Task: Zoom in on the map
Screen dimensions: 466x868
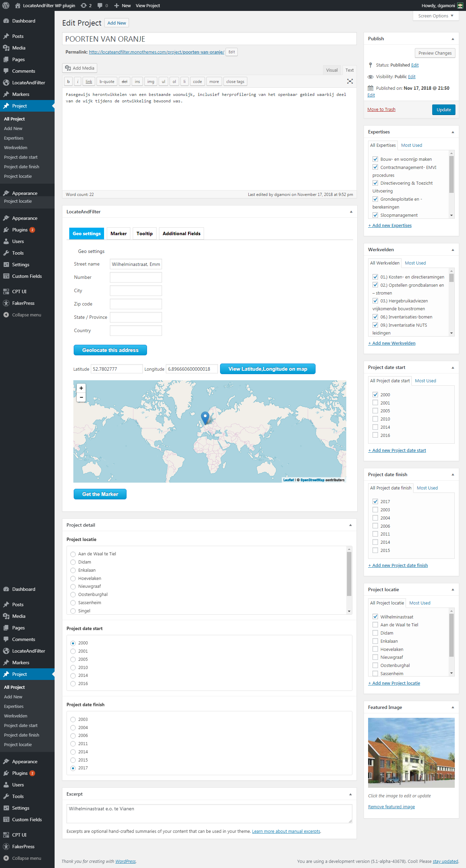Action: click(81, 388)
